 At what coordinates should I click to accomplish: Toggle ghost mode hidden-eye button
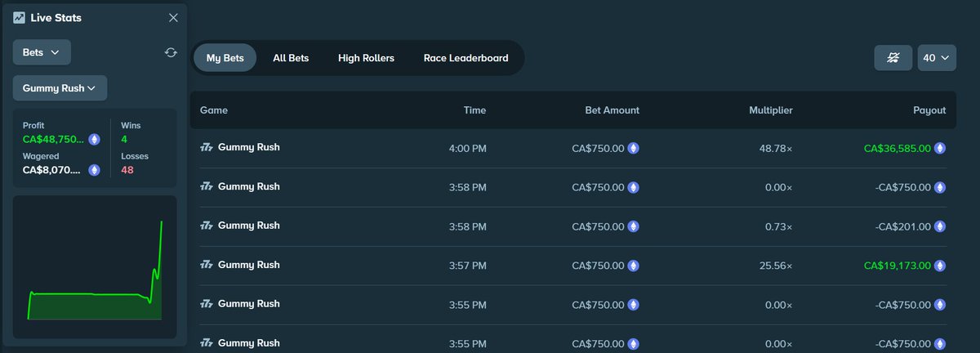click(x=893, y=58)
